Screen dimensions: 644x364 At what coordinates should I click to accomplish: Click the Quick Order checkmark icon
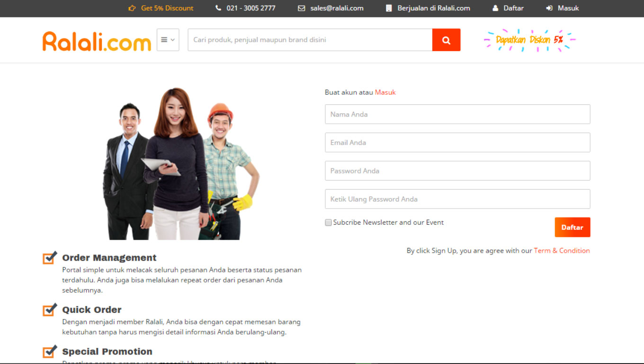(x=49, y=310)
